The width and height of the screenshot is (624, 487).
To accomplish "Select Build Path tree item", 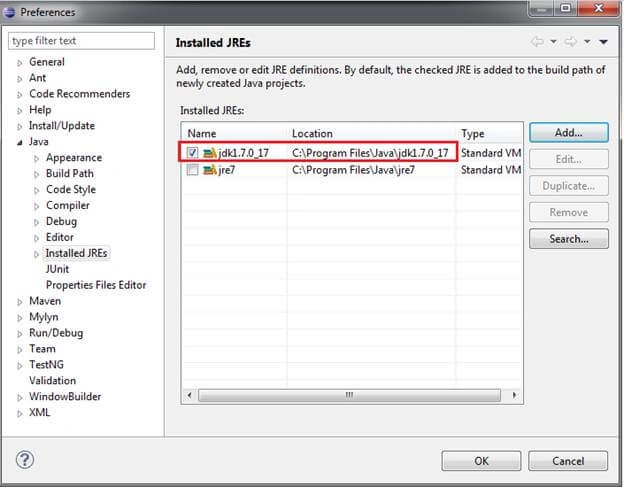I will (70, 173).
